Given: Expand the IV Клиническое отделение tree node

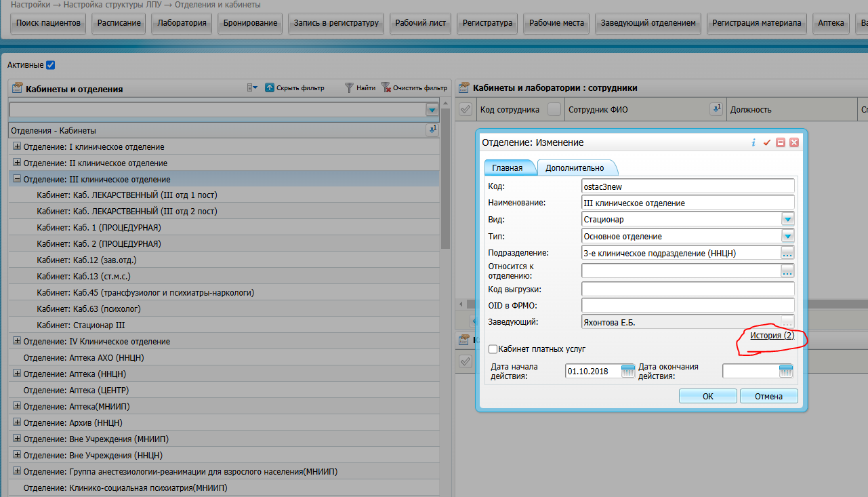Looking at the screenshot, I should click(17, 341).
